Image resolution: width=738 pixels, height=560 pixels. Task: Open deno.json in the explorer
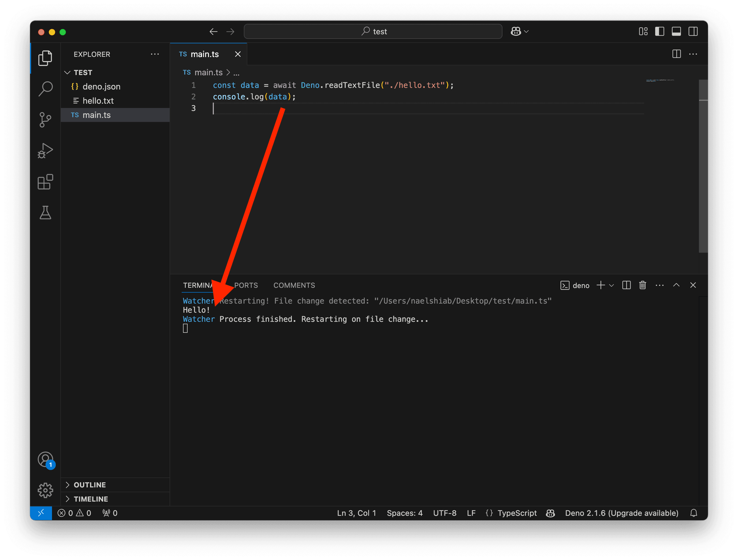115,87
